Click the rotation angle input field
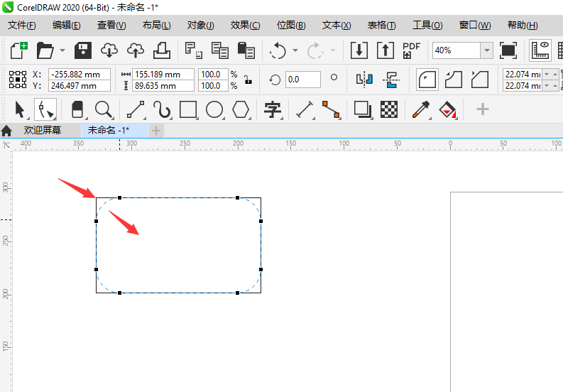Screen dimensions: 563x392 [302, 80]
